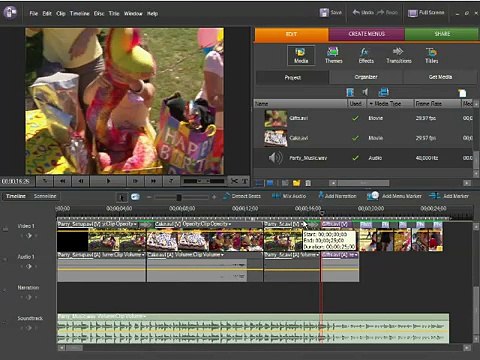The image size is (480, 360).
Task: Zoom in timeline with plus button
Action: click(x=214, y=197)
